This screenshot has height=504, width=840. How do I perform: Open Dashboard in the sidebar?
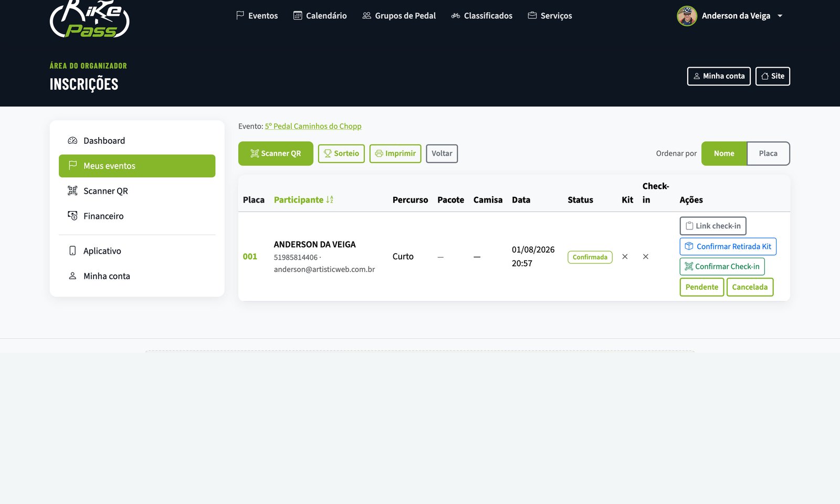click(x=137, y=141)
